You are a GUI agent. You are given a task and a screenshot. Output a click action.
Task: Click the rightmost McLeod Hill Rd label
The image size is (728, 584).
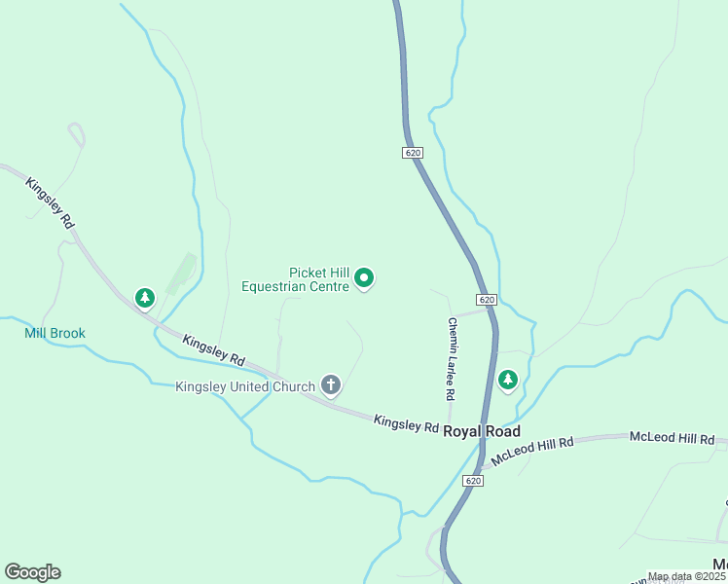pos(672,438)
